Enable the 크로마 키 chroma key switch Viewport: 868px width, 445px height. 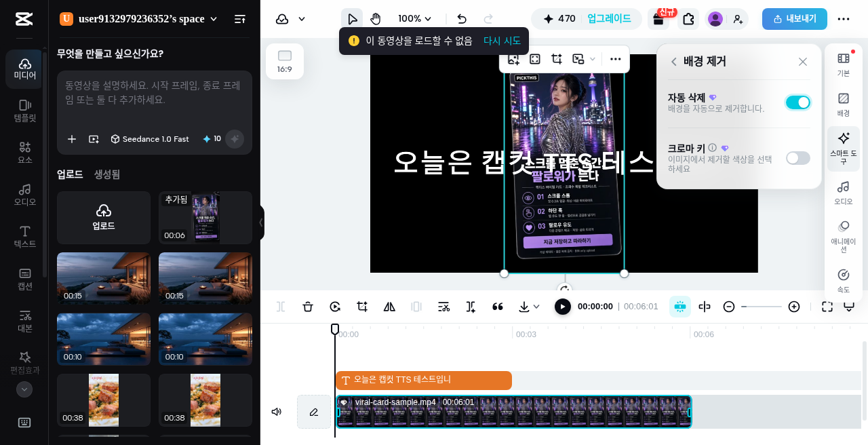[798, 158]
